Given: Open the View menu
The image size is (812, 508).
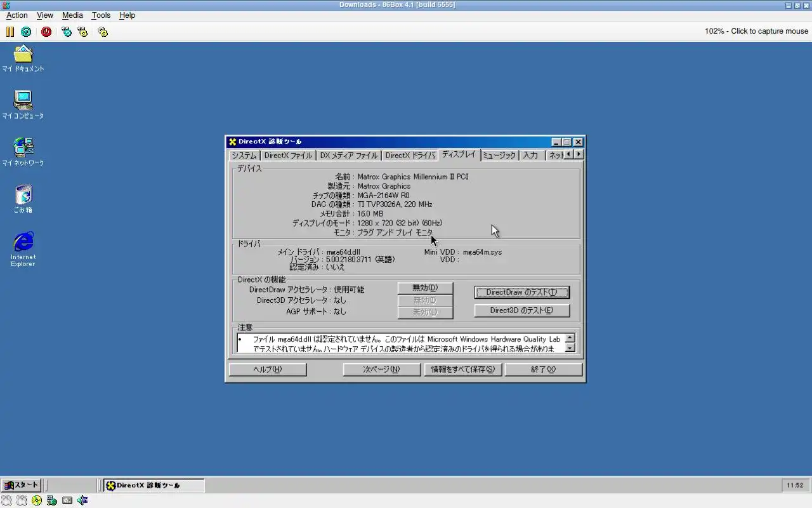Looking at the screenshot, I should 45,15.
